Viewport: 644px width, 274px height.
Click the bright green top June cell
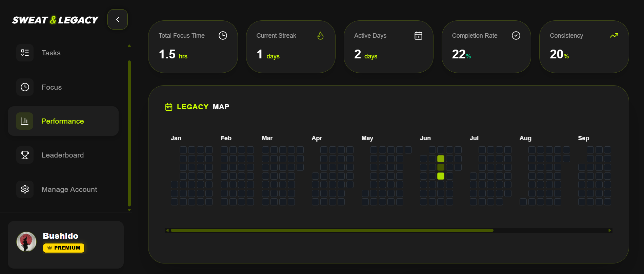441,159
